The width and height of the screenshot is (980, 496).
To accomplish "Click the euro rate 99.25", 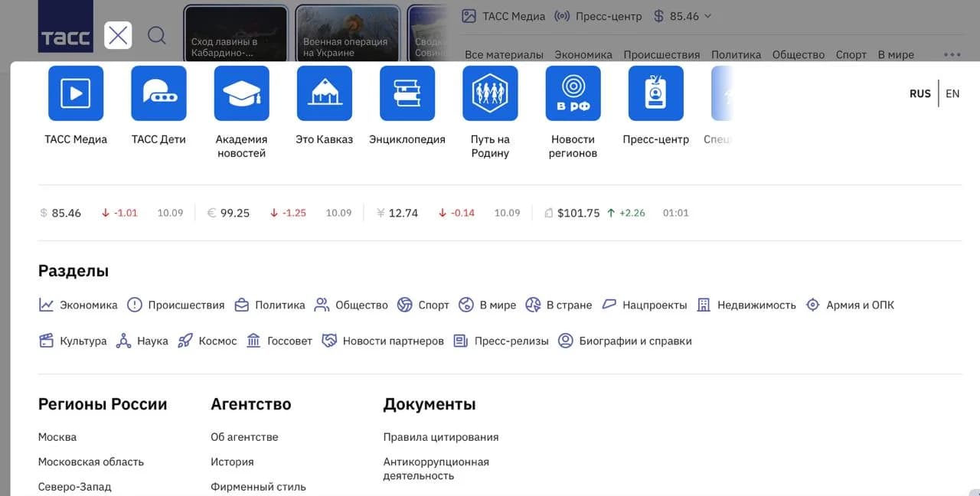I will [235, 213].
